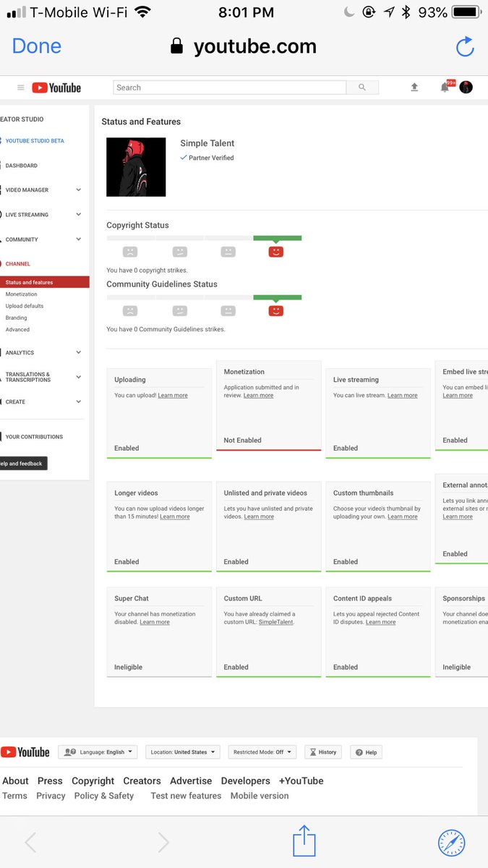Open the YouTube hamburger guide menu
488x868 pixels.
(x=21, y=88)
